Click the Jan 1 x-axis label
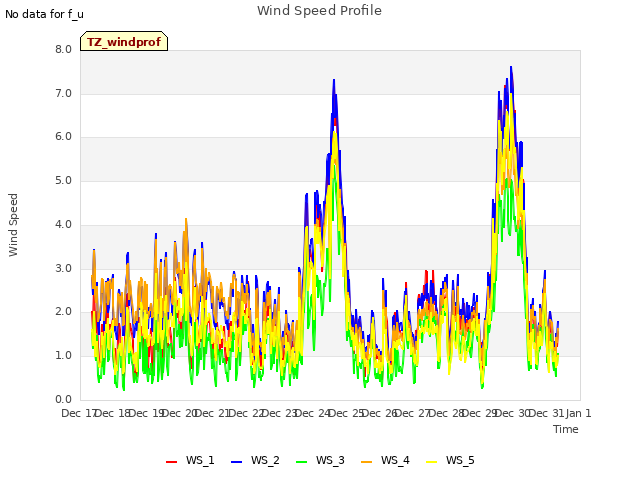Image resolution: width=640 pixels, height=480 pixels. click(x=579, y=413)
